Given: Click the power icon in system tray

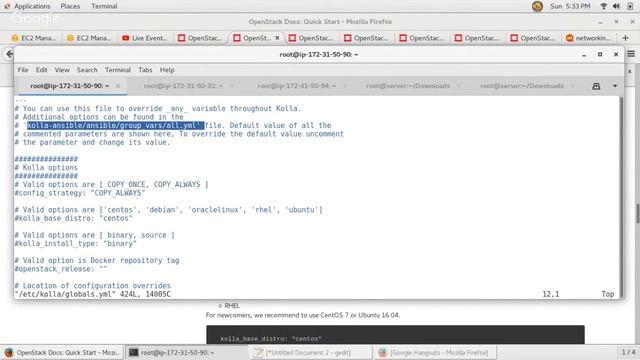Looking at the screenshot, I should pyautogui.click(x=630, y=6).
